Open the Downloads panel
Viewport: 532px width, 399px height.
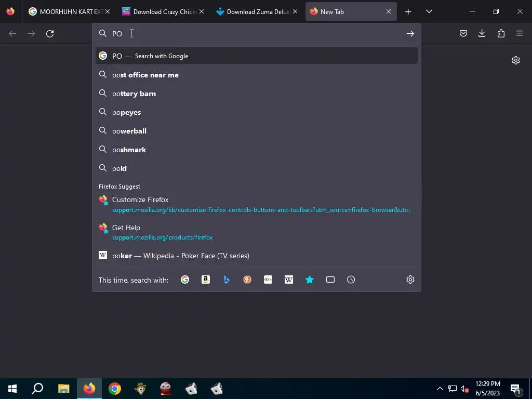pyautogui.click(x=482, y=33)
